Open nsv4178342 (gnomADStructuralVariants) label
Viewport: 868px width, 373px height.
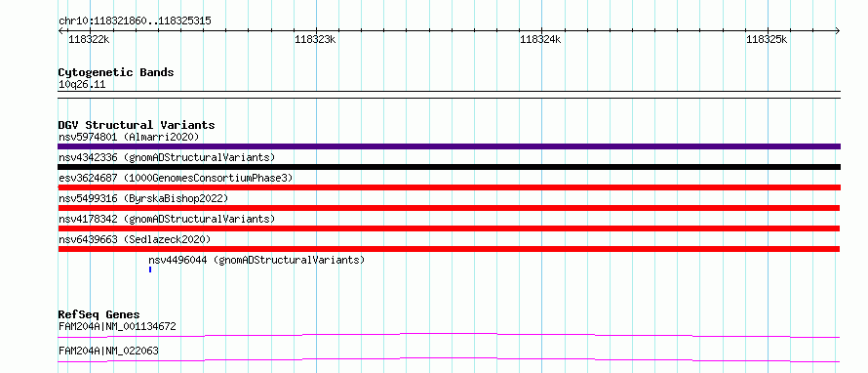pyautogui.click(x=167, y=219)
